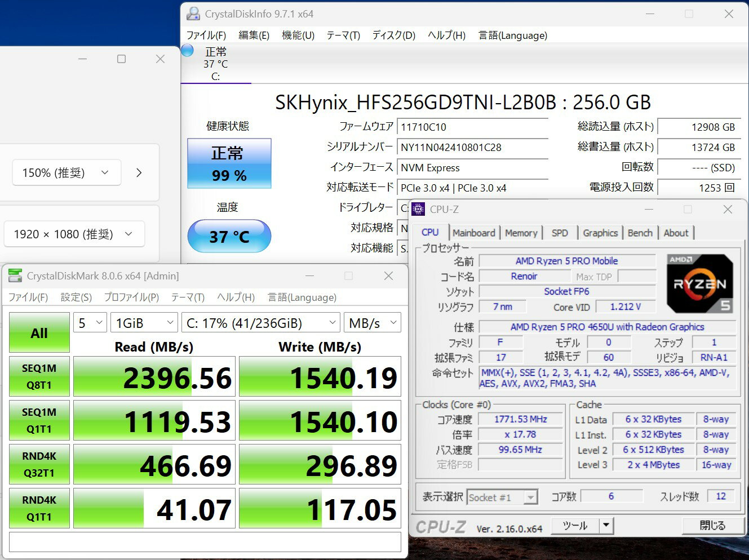The image size is (749, 560).
Task: Click the CrystalDiskMark app icon in title bar
Action: point(15,275)
